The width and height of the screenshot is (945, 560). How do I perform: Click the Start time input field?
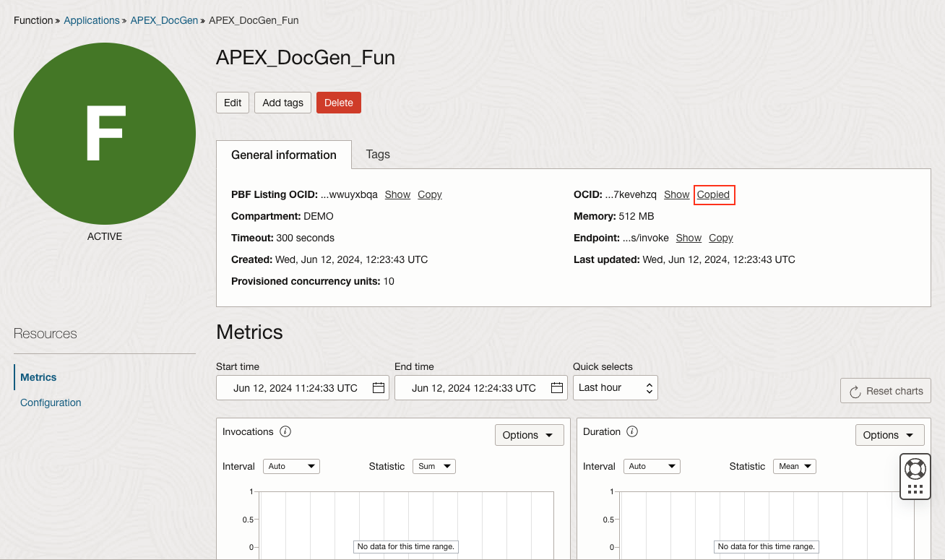(295, 388)
